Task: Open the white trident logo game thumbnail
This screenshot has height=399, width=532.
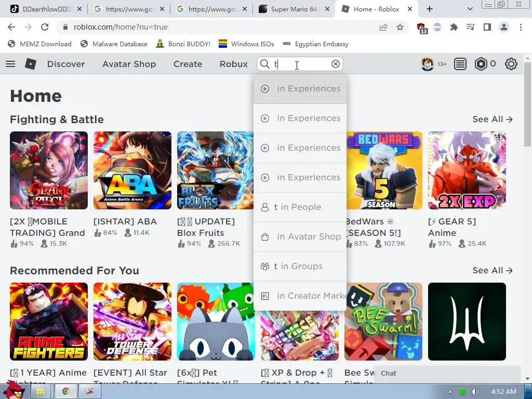Action: click(467, 322)
